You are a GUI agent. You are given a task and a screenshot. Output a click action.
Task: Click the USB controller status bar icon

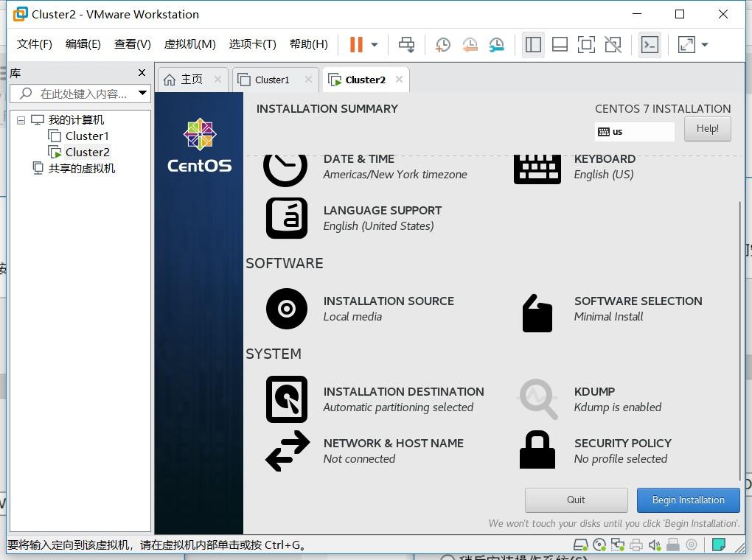673,545
